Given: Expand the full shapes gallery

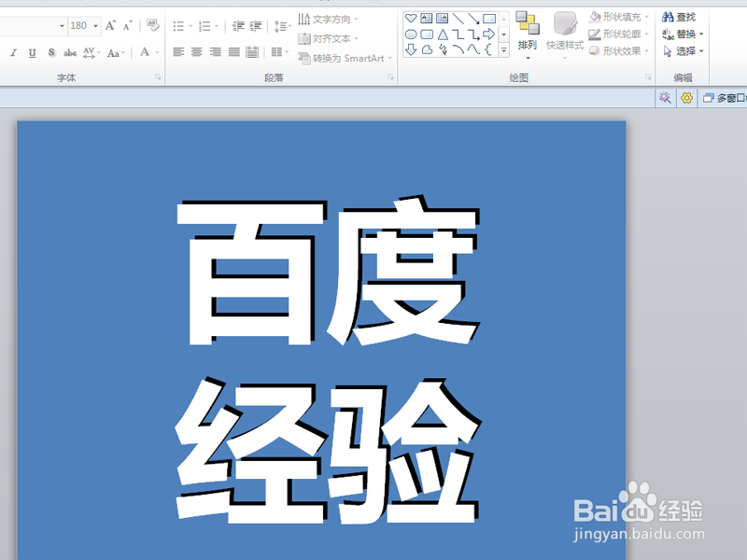Looking at the screenshot, I should 503,49.
